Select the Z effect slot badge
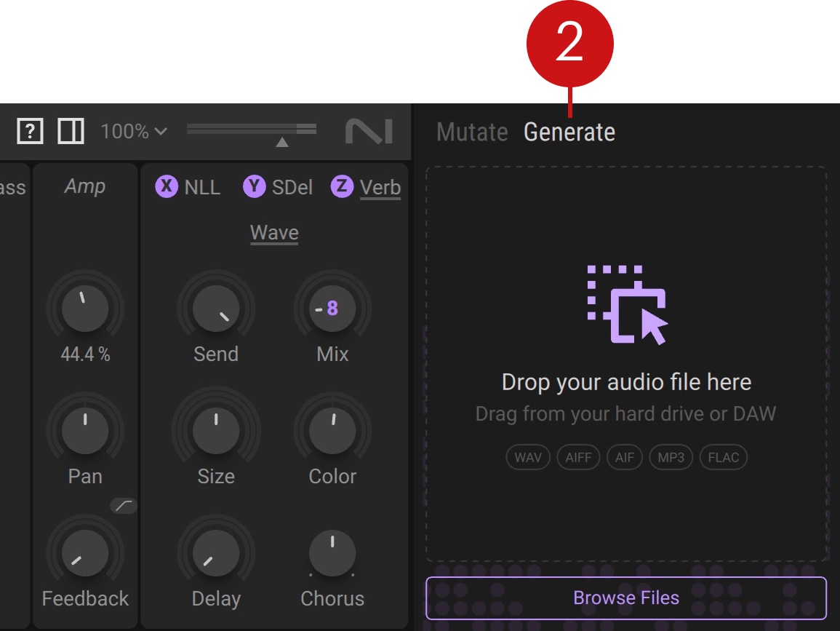The image size is (840, 631). 343,186
